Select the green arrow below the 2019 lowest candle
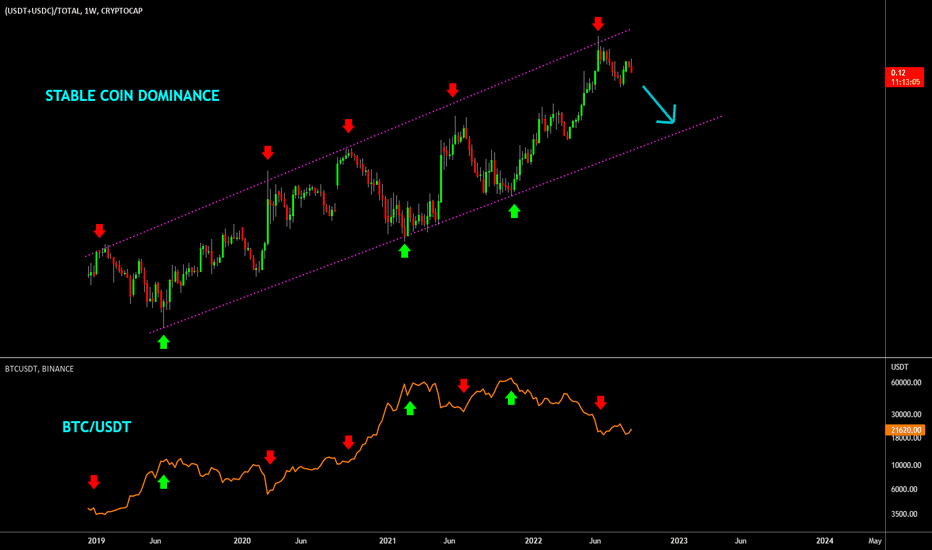932x550 pixels. tap(163, 342)
